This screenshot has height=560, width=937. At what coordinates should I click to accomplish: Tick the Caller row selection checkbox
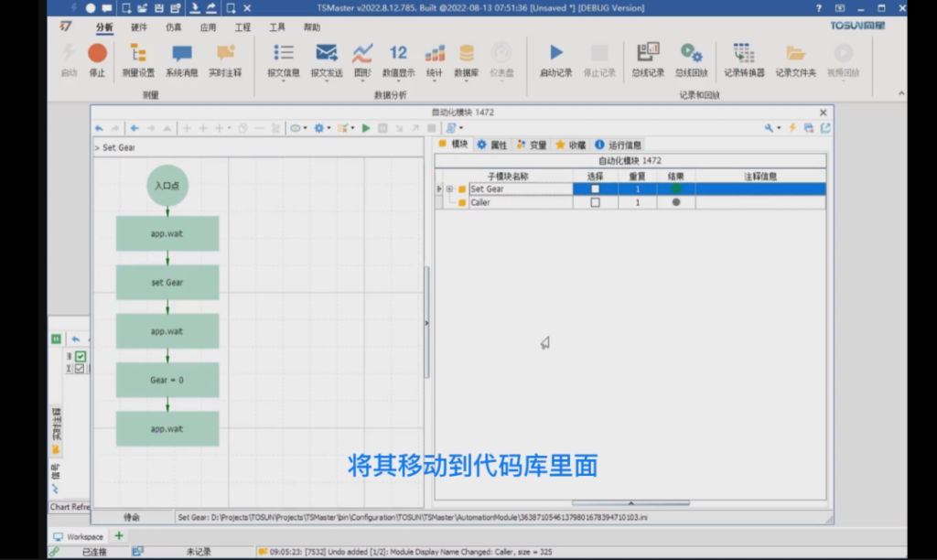pyautogui.click(x=595, y=203)
